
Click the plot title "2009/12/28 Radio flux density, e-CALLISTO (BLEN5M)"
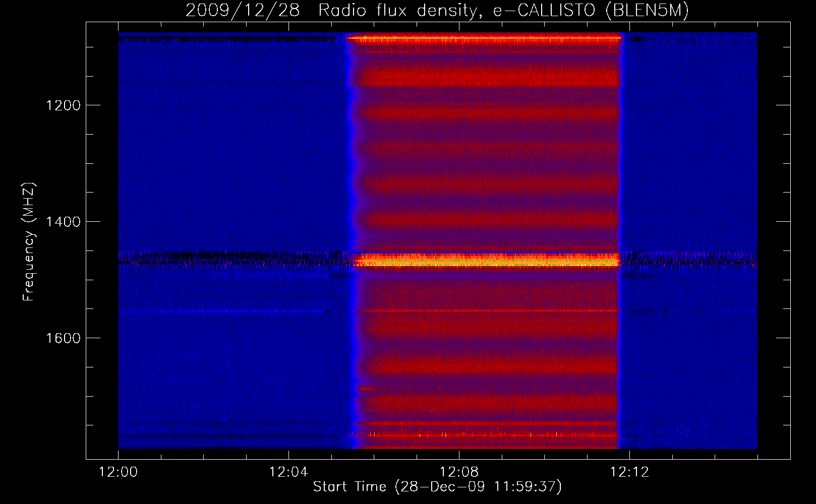[x=437, y=11]
